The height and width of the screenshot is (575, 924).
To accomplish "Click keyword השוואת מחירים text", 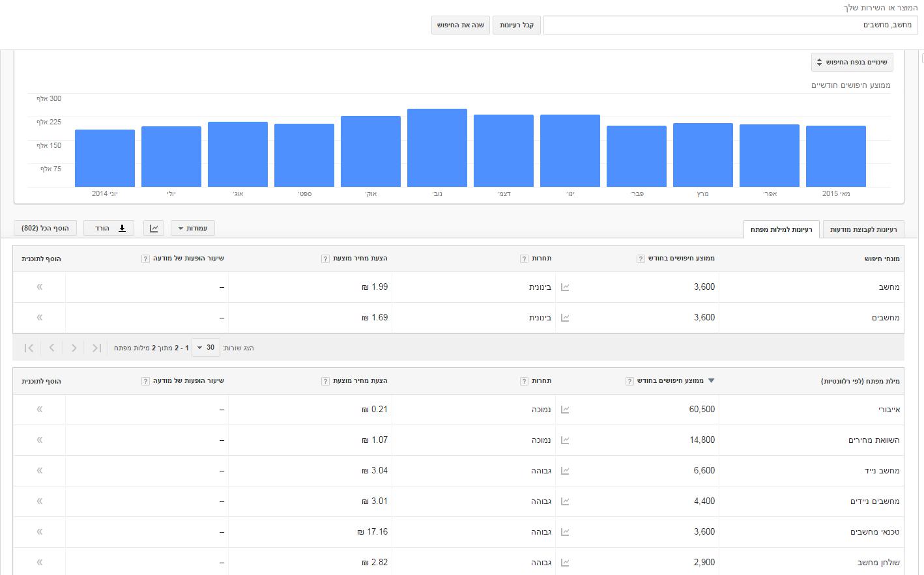I will point(874,440).
